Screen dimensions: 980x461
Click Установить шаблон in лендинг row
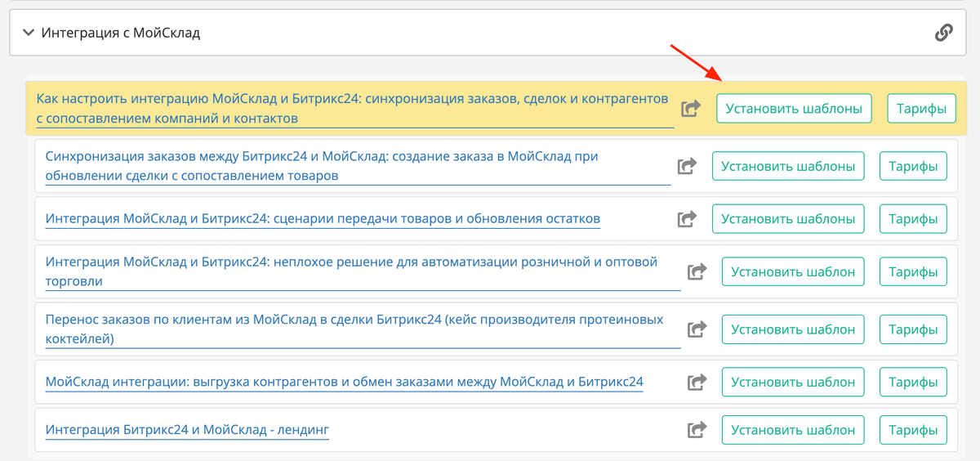793,430
